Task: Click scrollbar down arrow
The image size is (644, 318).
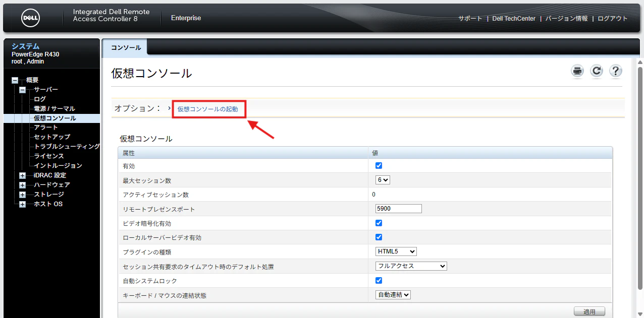Action: click(x=640, y=314)
